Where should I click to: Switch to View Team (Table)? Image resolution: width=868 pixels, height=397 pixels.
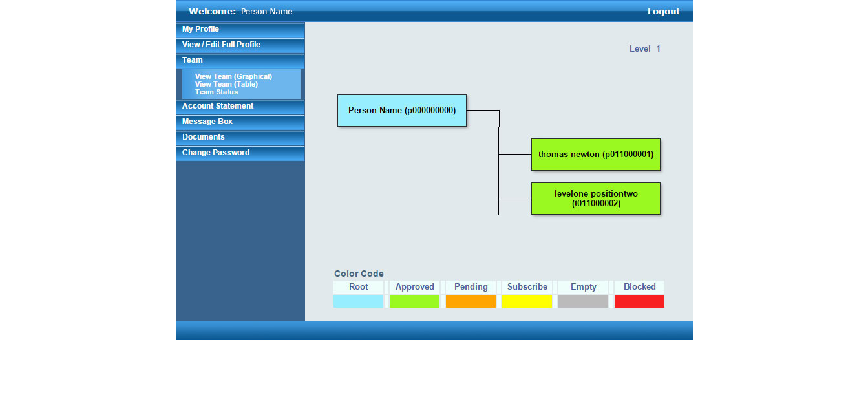click(226, 84)
